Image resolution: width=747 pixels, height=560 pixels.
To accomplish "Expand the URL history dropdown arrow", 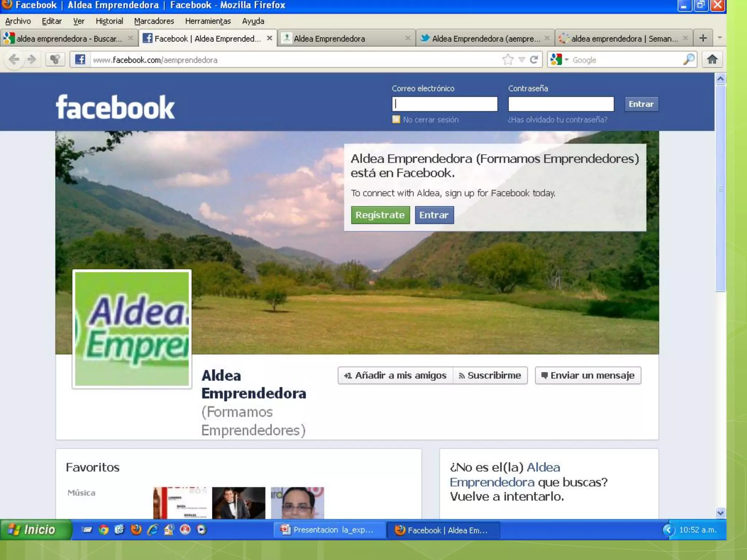I will (x=522, y=59).
